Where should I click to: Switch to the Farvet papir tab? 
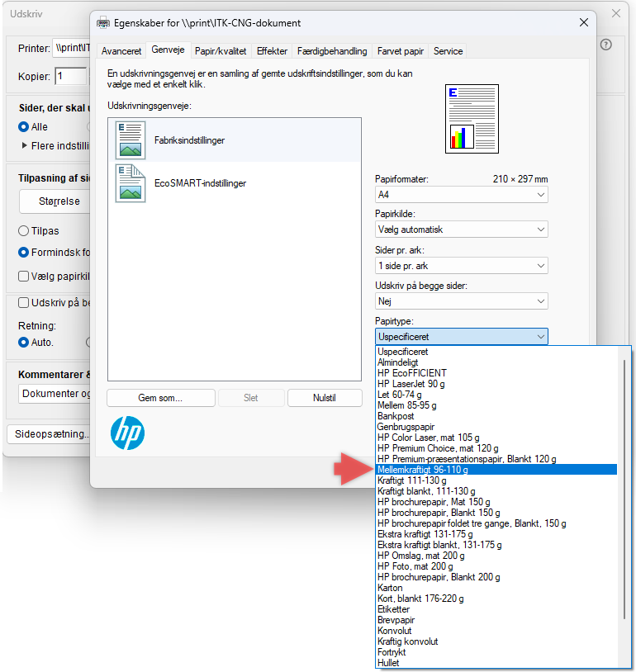pyautogui.click(x=400, y=51)
